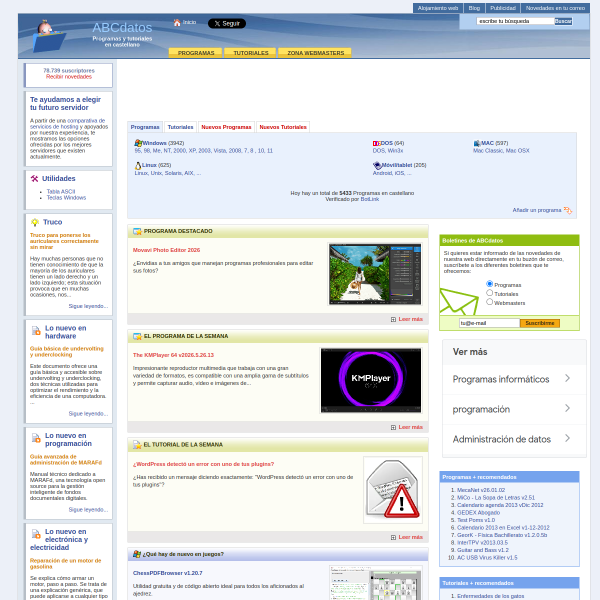The height and width of the screenshot is (600, 600).
Task: Click plus icon beside KMPlayer Leer más
Action: tap(393, 427)
